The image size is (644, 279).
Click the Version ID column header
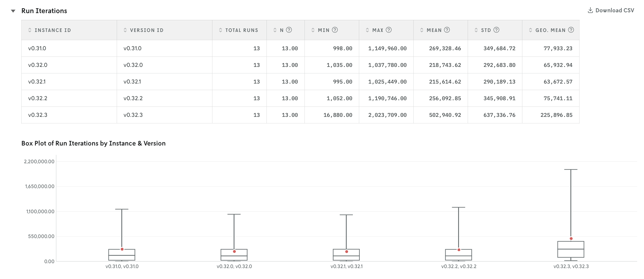click(x=165, y=30)
